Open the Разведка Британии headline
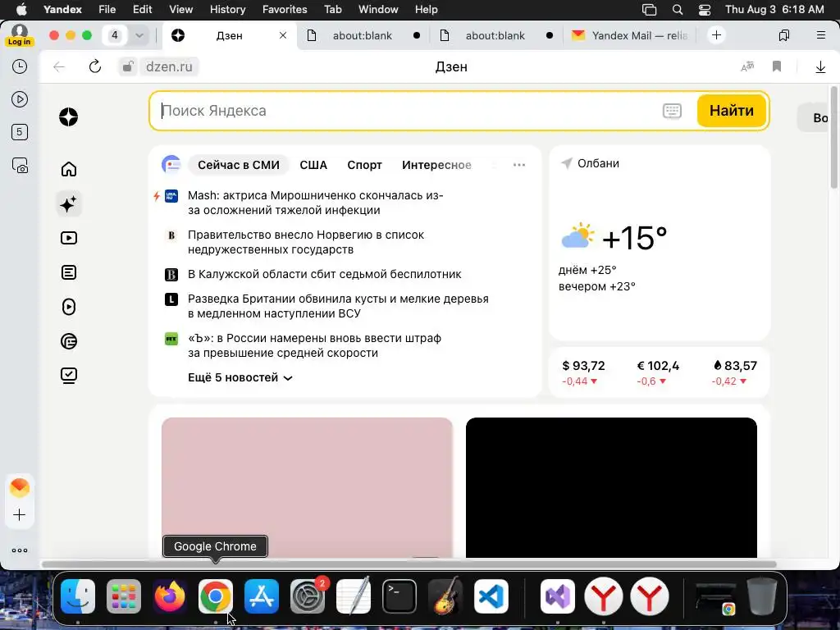840x630 pixels. [338, 306]
